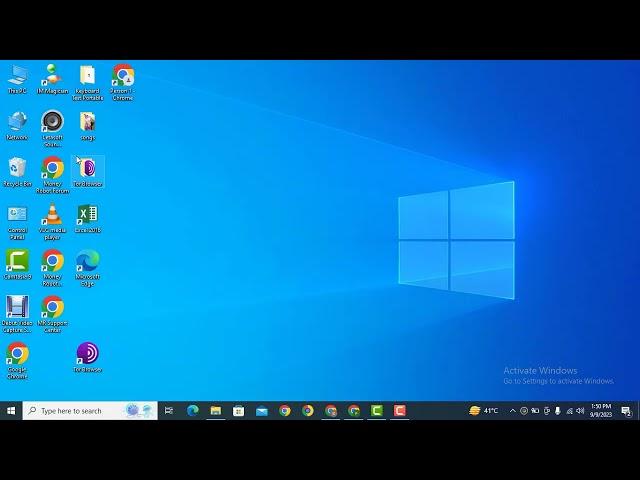Click the Type here to search box
This screenshot has width=640, height=480.
coord(90,411)
